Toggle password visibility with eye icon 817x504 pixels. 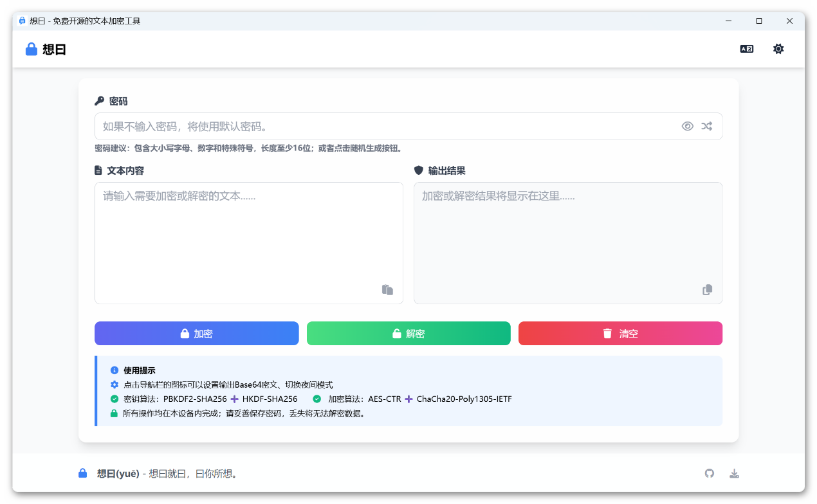688,126
